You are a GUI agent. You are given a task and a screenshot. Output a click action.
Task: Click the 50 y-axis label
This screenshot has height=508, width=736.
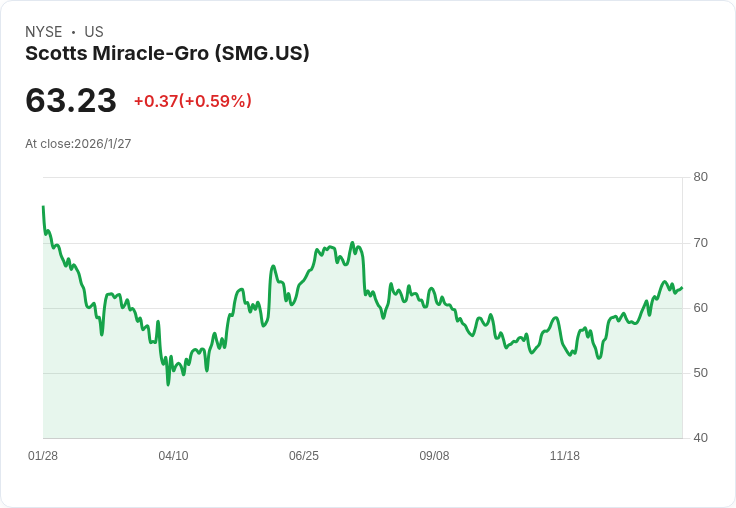(700, 373)
